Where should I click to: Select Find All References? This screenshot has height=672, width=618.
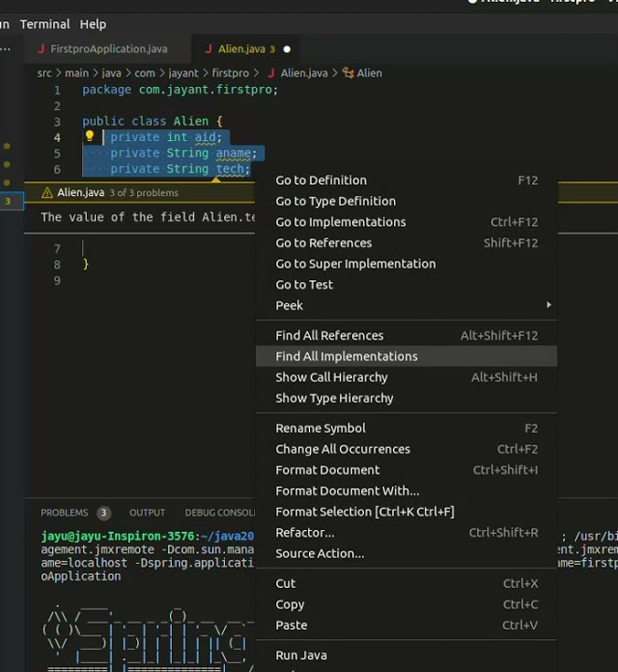[x=406, y=336]
